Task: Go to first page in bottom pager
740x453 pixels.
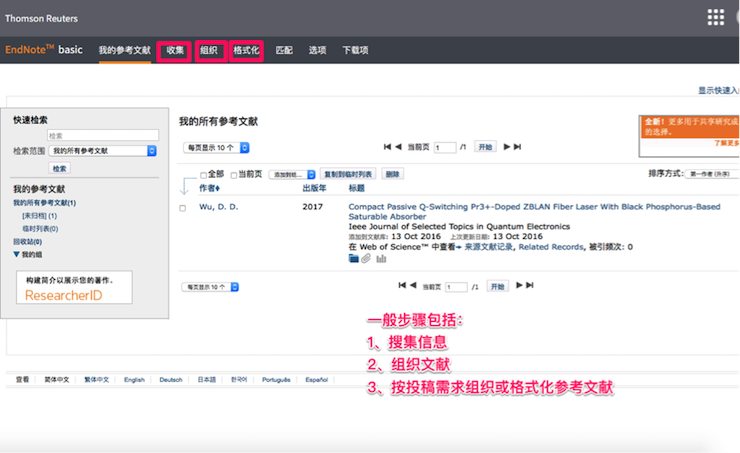Action: click(402, 285)
